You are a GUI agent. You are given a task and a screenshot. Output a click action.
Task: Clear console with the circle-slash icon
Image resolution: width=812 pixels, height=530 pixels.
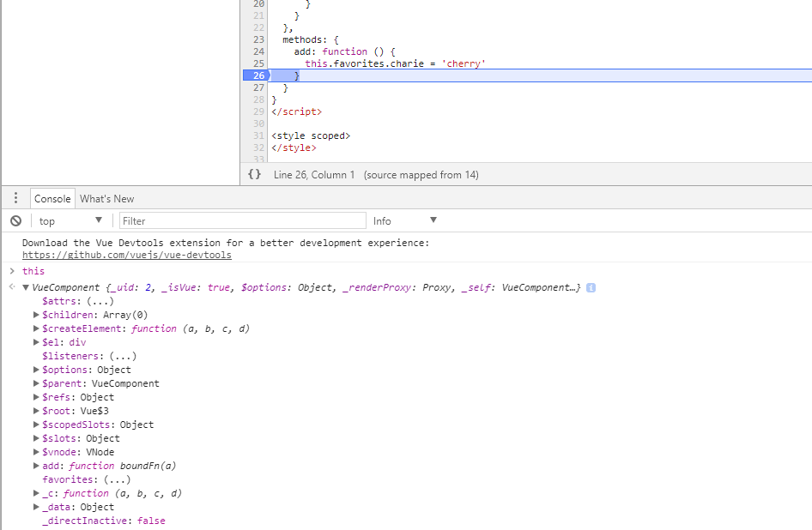15,221
